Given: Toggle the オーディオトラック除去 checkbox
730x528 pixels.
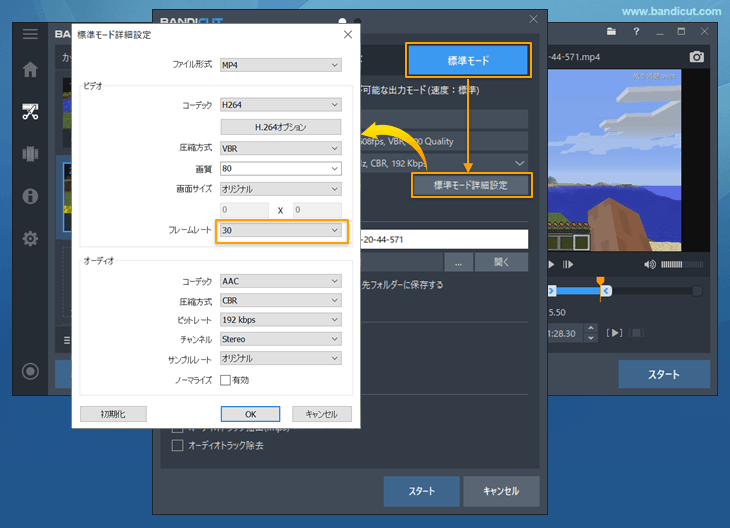Looking at the screenshot, I should pyautogui.click(x=178, y=445).
